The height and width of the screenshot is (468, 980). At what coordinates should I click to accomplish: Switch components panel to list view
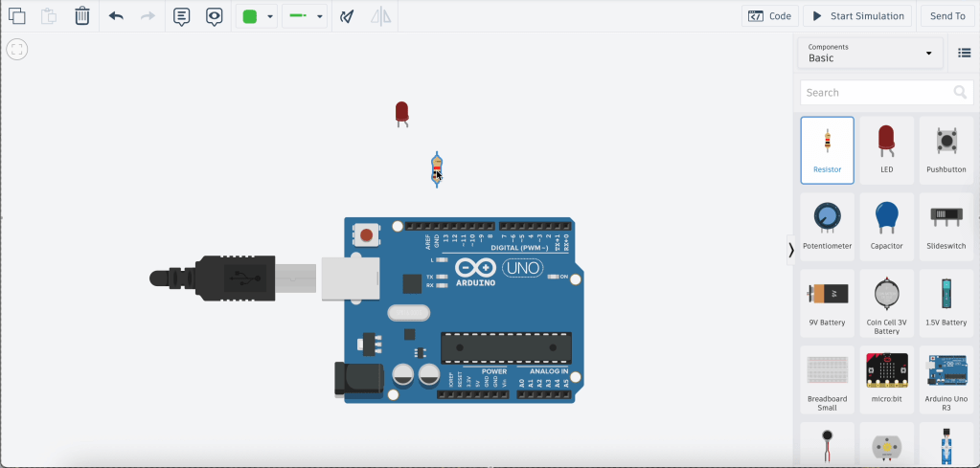964,53
